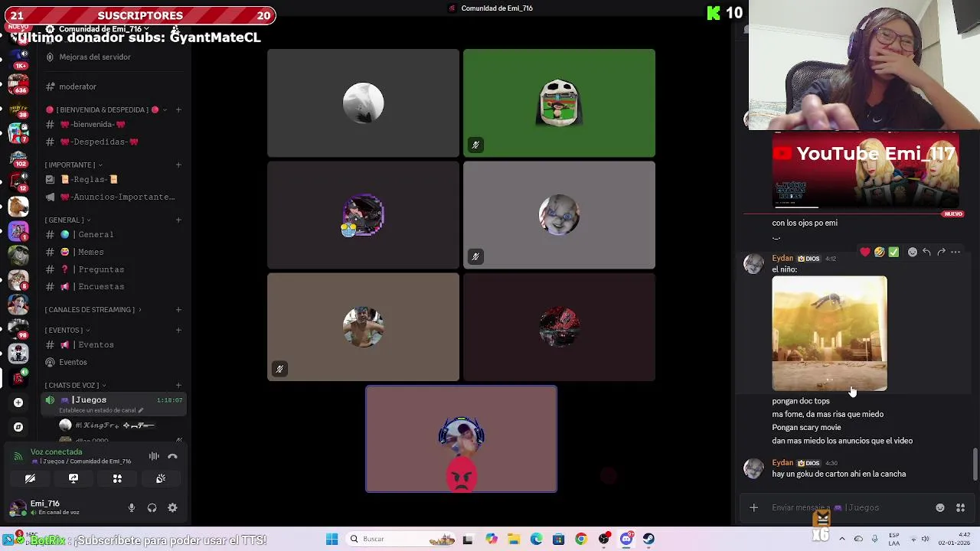Collapse BIENVENIDA & DESPEDIDA category

(x=106, y=109)
